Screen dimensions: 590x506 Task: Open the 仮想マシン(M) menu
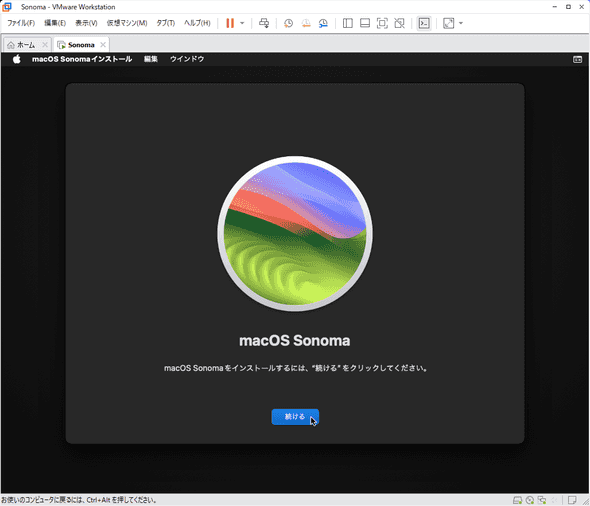pos(127,23)
